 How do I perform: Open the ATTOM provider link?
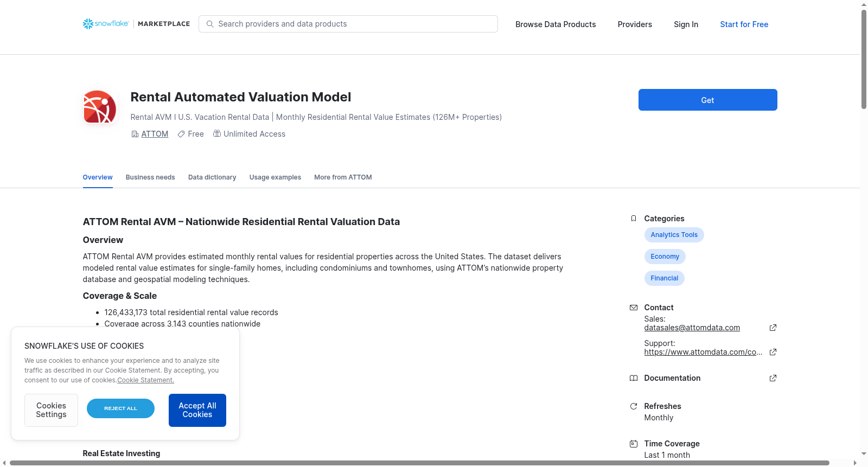155,134
